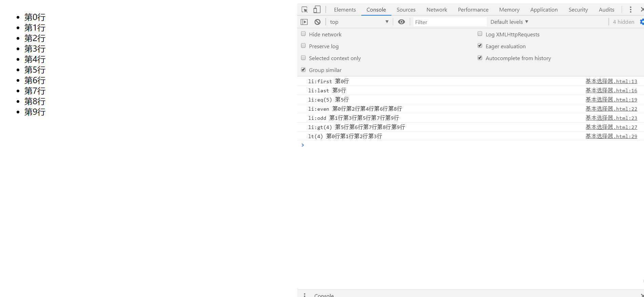Select the Console tab
Screen dimensions: 644x297
(x=376, y=10)
